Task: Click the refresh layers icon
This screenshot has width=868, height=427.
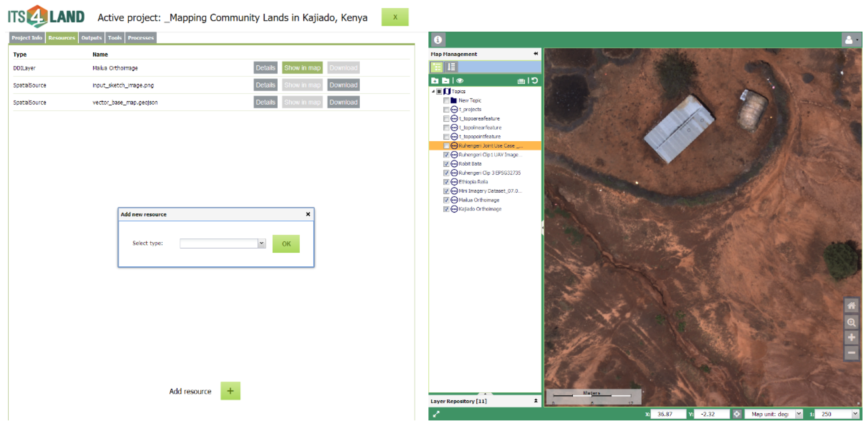Action: [535, 81]
